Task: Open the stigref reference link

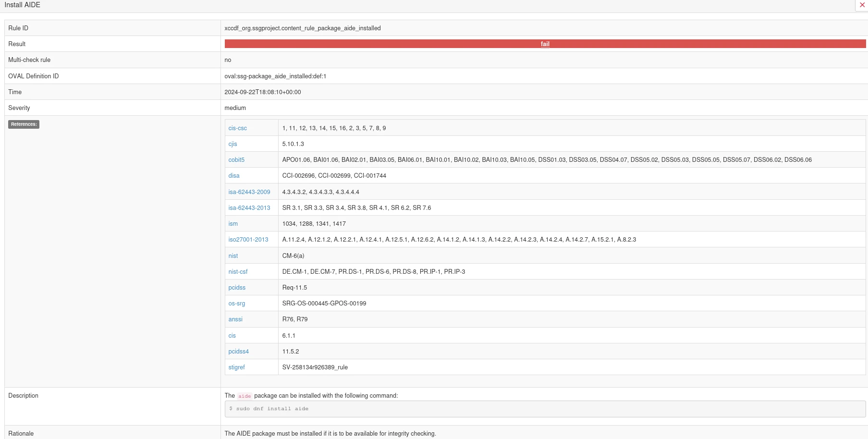Action: 236,367
